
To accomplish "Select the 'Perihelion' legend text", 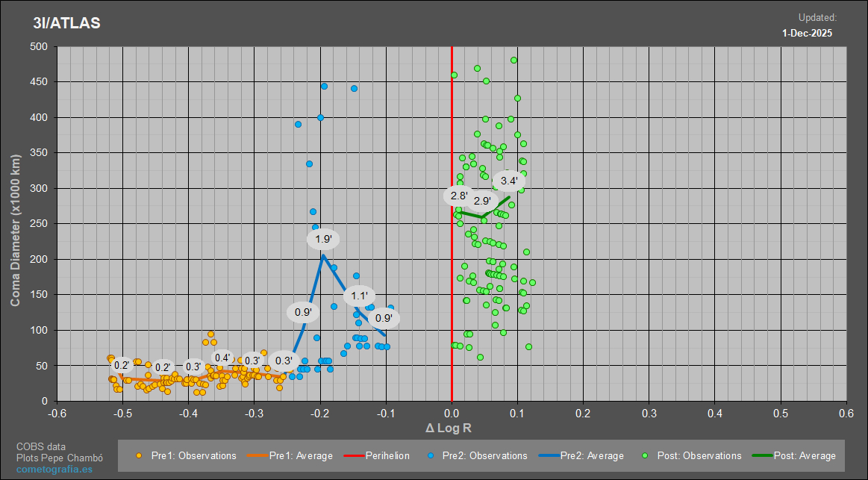I will coord(387,456).
